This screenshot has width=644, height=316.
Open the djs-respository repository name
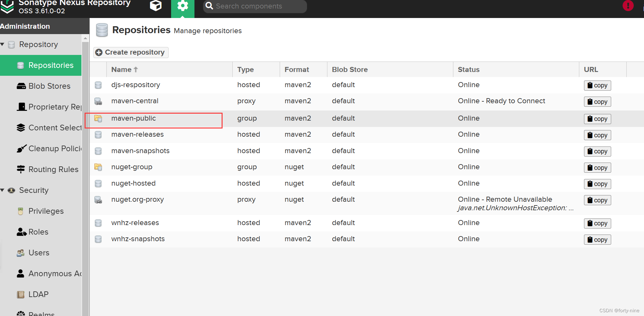point(136,85)
